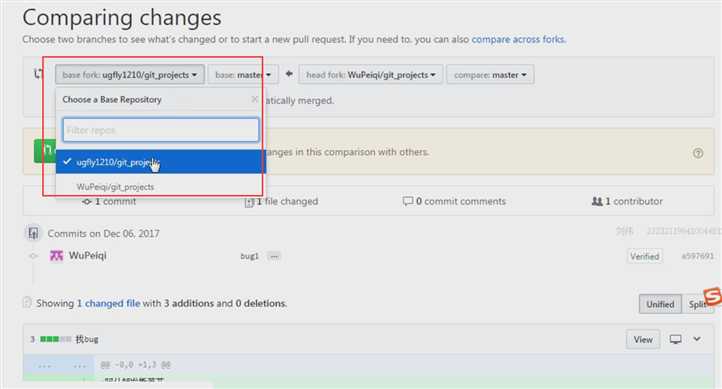The width and height of the screenshot is (722, 389).
Task: Click the Sogou input method S icon
Action: (x=712, y=296)
